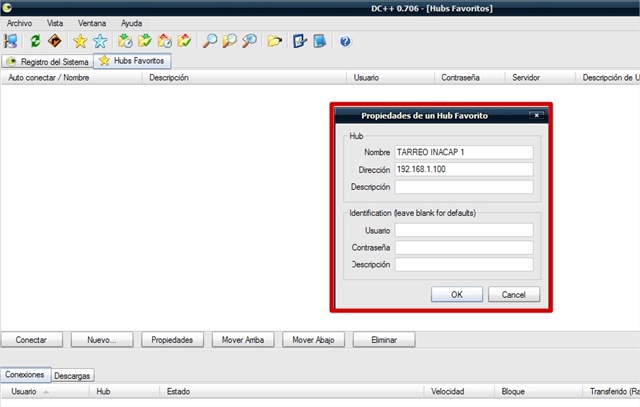Open Finished Uploads red-arrow check folder icon
The width and height of the screenshot is (640, 407).
click(184, 41)
